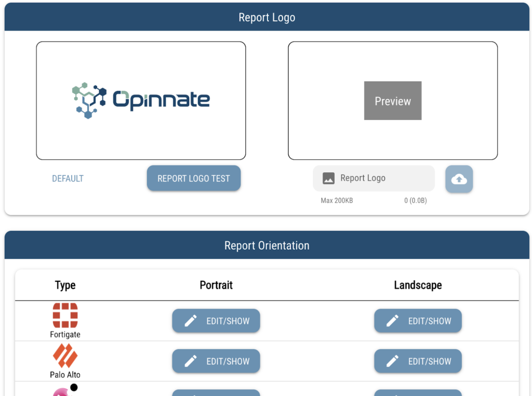Select the Report Logo file input field
Image resolution: width=532 pixels, height=396 pixels.
374,179
